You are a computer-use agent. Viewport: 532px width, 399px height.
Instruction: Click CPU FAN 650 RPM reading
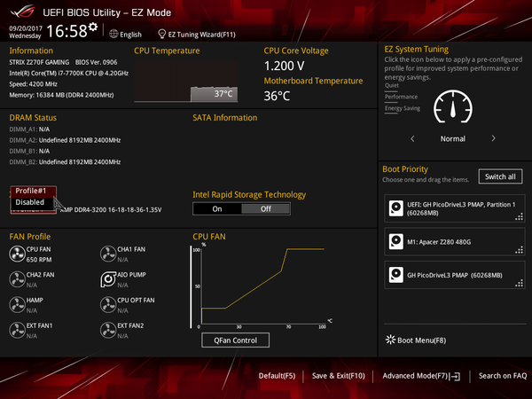pos(39,260)
